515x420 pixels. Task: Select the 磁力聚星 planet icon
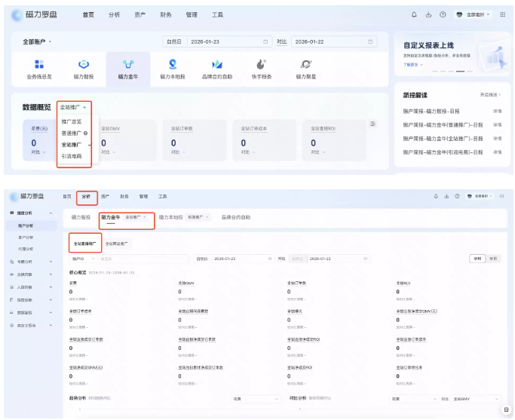click(x=306, y=64)
